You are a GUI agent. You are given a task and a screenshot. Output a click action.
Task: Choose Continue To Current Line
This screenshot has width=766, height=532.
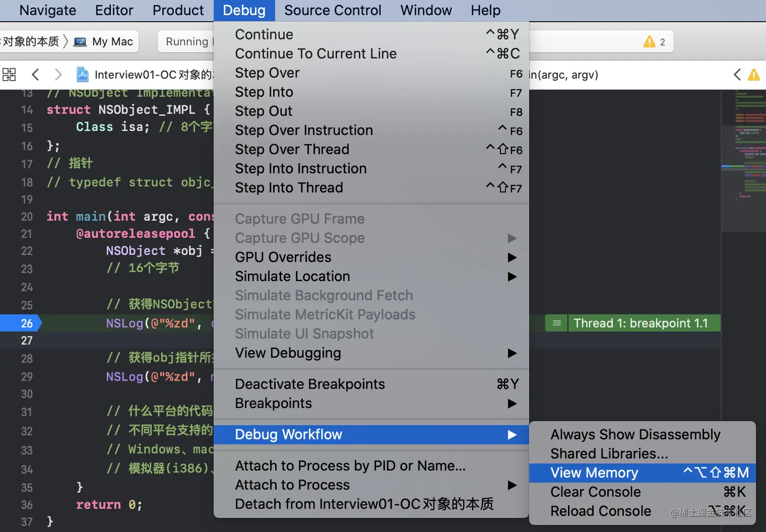[x=371, y=54]
